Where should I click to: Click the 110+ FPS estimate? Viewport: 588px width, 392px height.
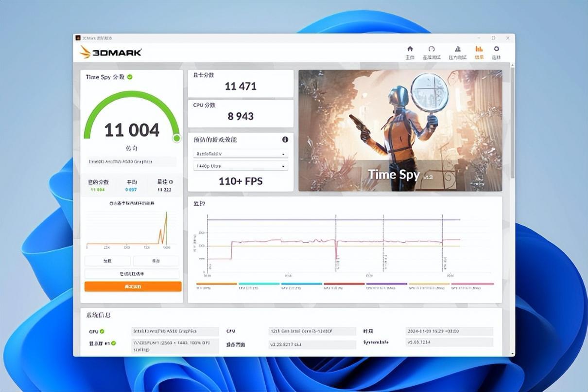pos(241,181)
